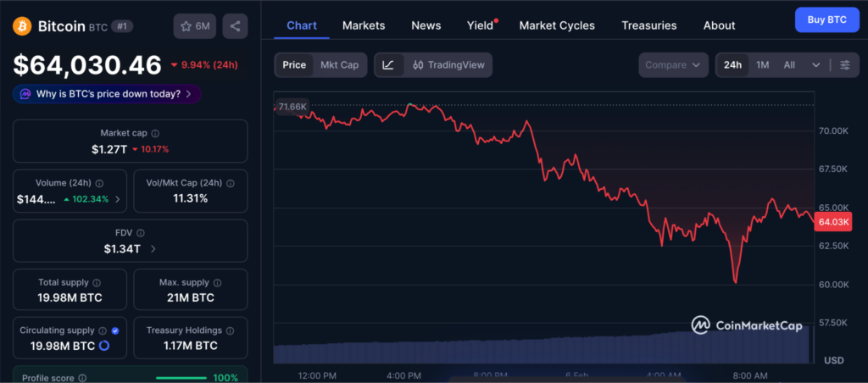Click Market cap info icon
This screenshot has width=868, height=383.
click(x=155, y=133)
